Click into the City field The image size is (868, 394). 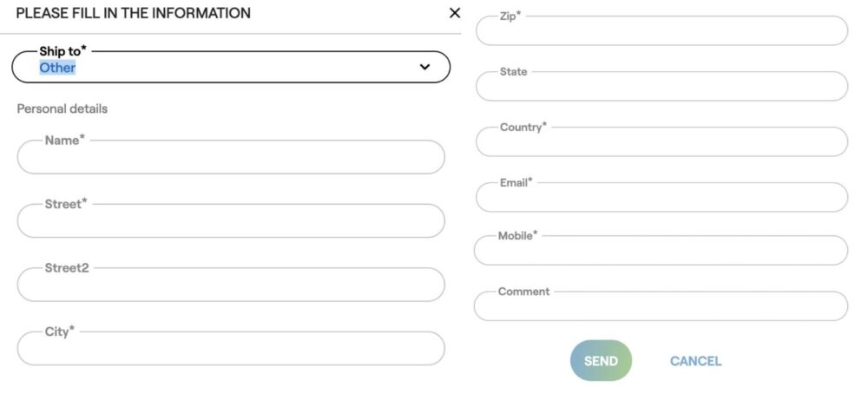231,349
